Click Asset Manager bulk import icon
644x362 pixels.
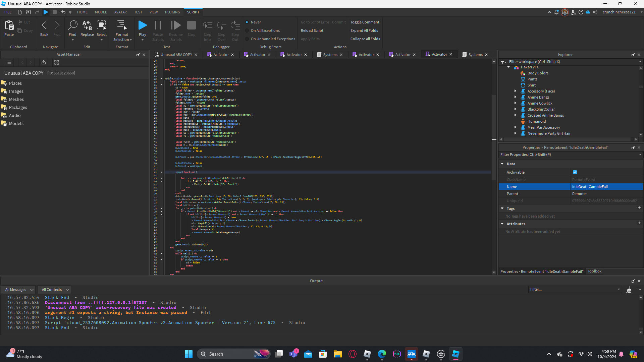[44, 62]
